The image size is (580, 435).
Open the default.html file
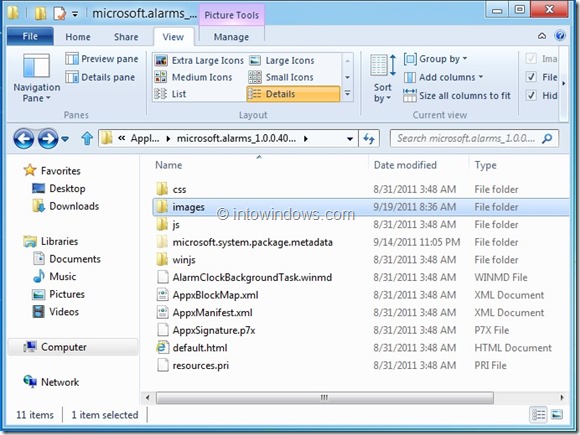[x=200, y=348]
